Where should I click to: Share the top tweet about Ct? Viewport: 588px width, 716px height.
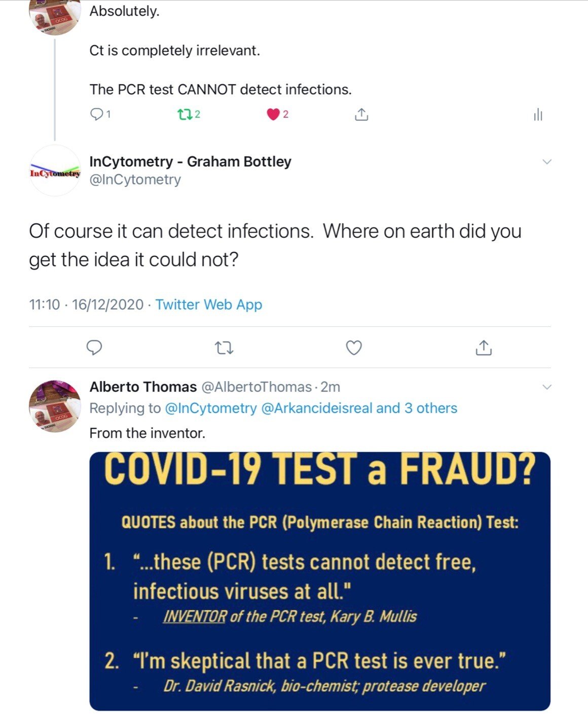click(x=361, y=115)
